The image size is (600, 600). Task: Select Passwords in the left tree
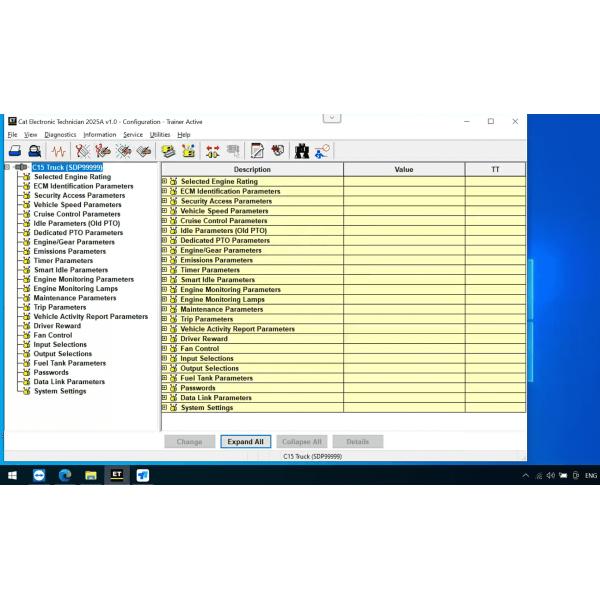tap(51, 372)
